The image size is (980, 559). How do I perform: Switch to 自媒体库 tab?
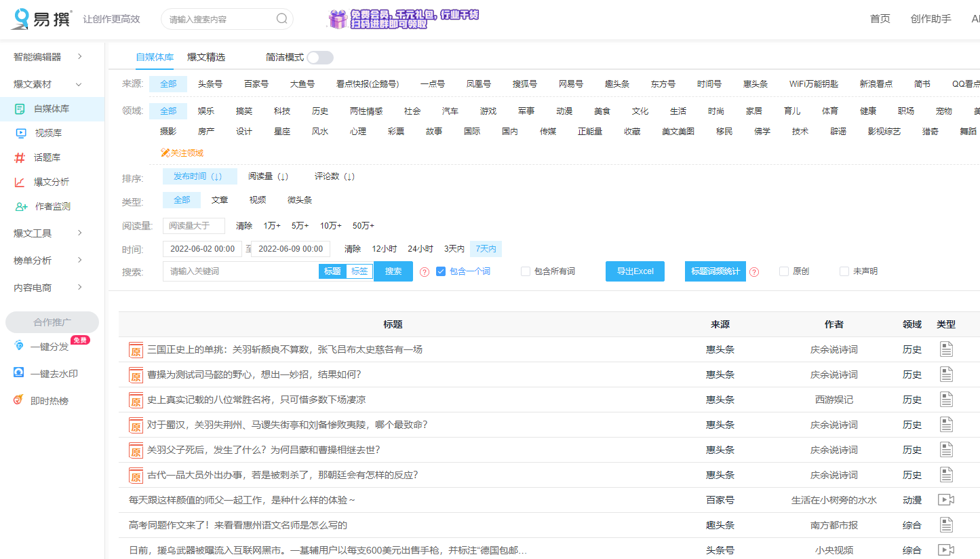coord(155,58)
